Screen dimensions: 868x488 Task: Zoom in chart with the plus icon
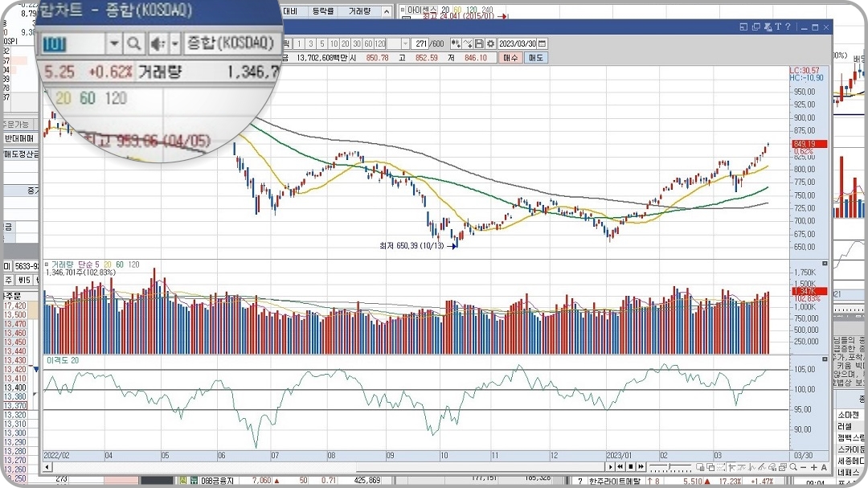[x=813, y=468]
